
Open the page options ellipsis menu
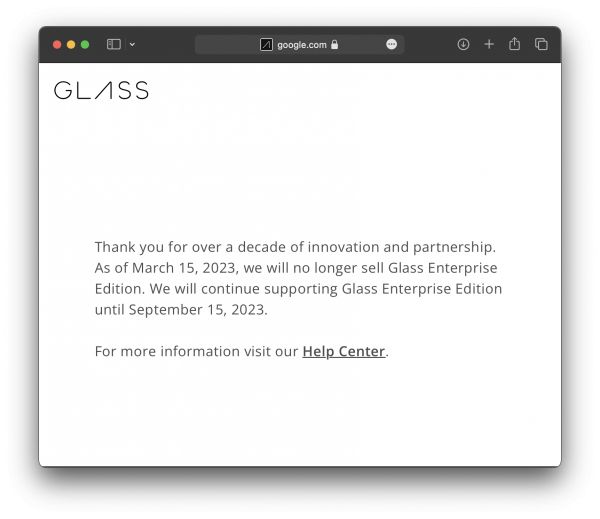coord(391,44)
